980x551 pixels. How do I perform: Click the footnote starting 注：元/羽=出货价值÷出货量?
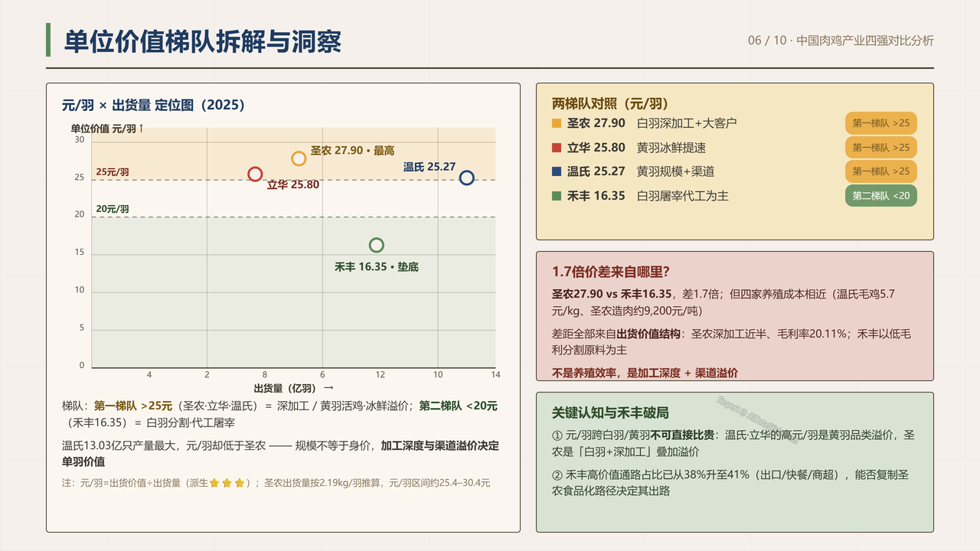click(x=276, y=483)
